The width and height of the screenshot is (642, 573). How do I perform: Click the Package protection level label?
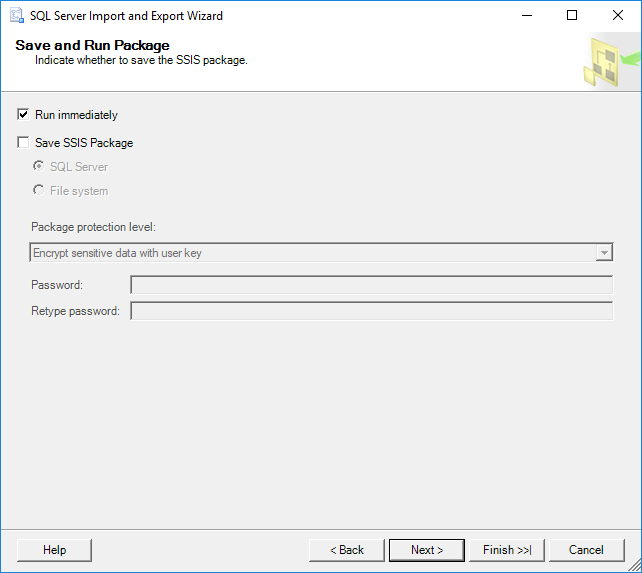93,227
